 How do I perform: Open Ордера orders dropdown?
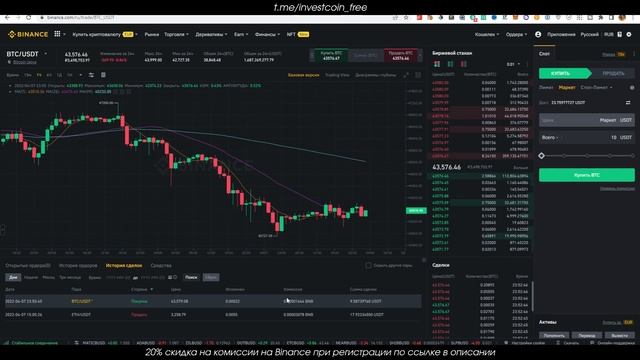tap(516, 34)
